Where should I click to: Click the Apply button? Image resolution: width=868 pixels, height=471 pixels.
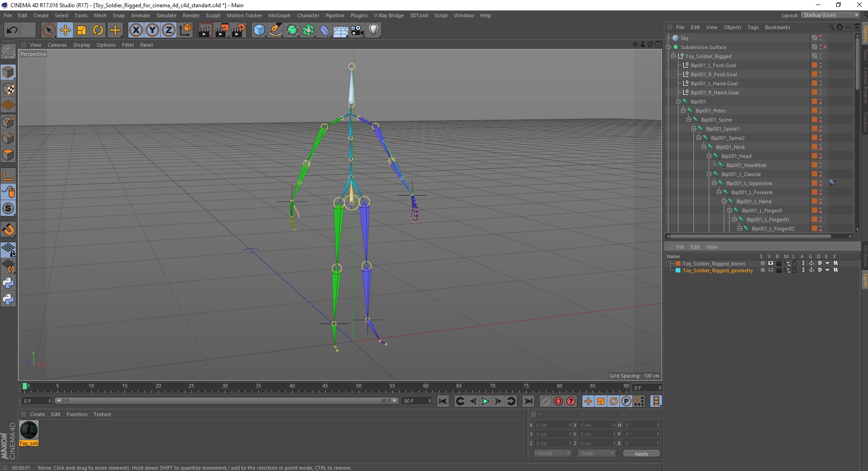(641, 454)
